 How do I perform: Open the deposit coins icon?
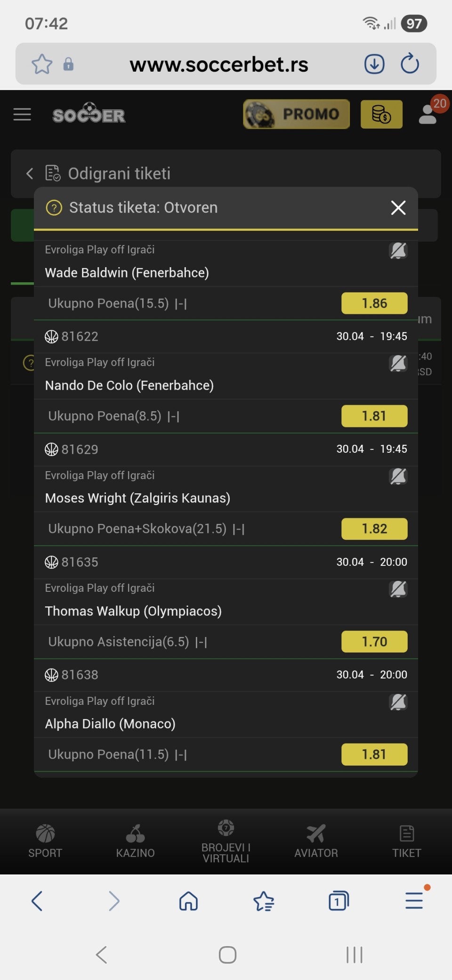click(381, 114)
